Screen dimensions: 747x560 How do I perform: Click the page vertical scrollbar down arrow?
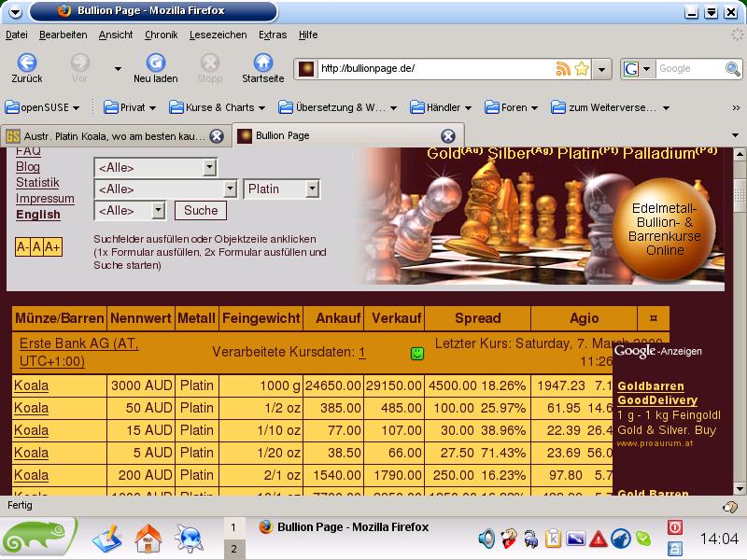(x=740, y=488)
